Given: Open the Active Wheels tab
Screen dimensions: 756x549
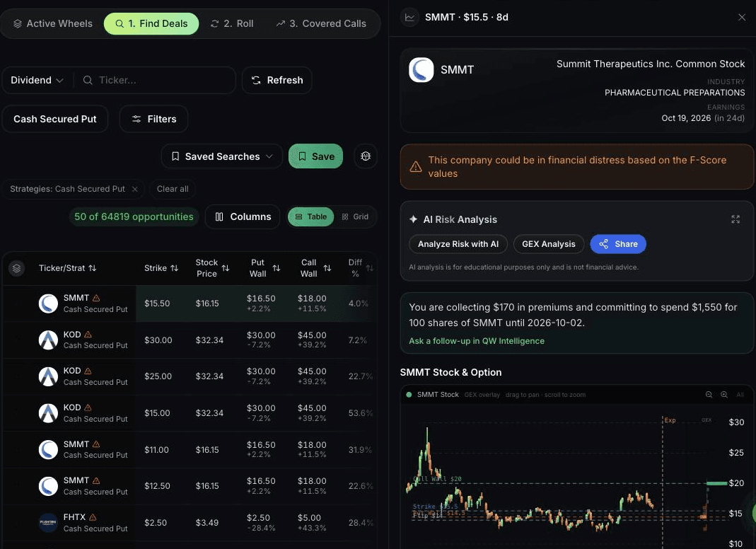Looking at the screenshot, I should coord(52,23).
